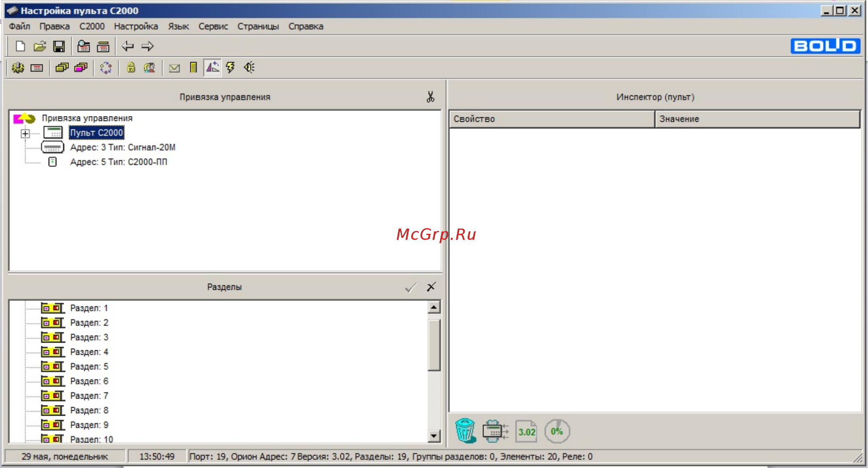Click partitions list scroll up arrow
Image resolution: width=868 pixels, height=468 pixels.
tap(434, 308)
